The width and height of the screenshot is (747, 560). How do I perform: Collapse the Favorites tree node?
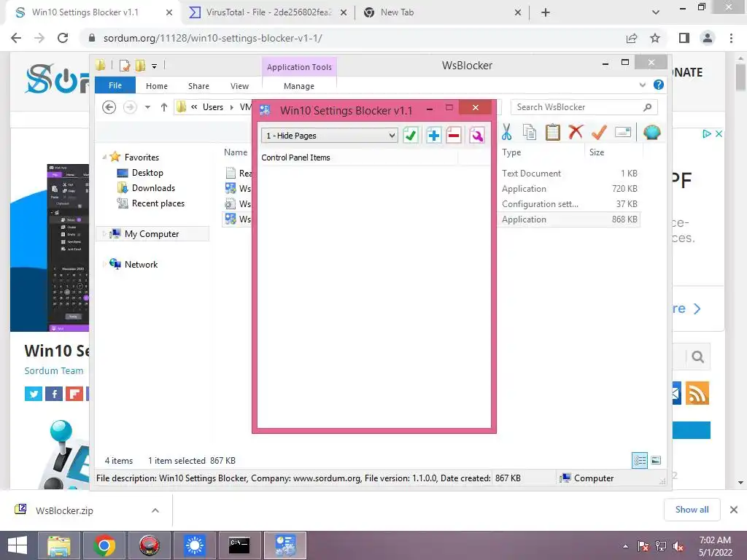(104, 157)
